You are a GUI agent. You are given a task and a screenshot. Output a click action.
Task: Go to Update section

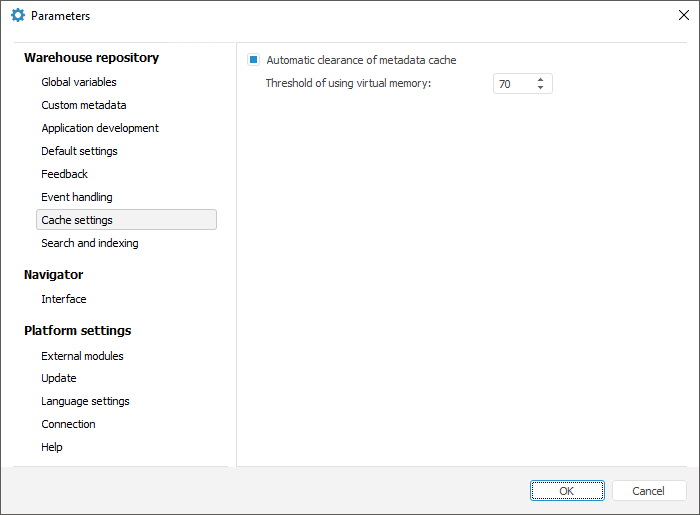pyautogui.click(x=59, y=378)
